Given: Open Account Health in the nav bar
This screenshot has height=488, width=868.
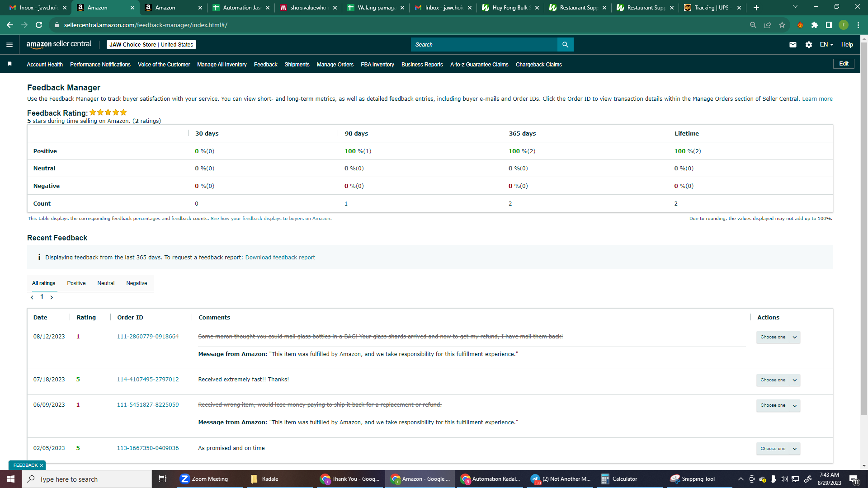Looking at the screenshot, I should click(x=45, y=65).
